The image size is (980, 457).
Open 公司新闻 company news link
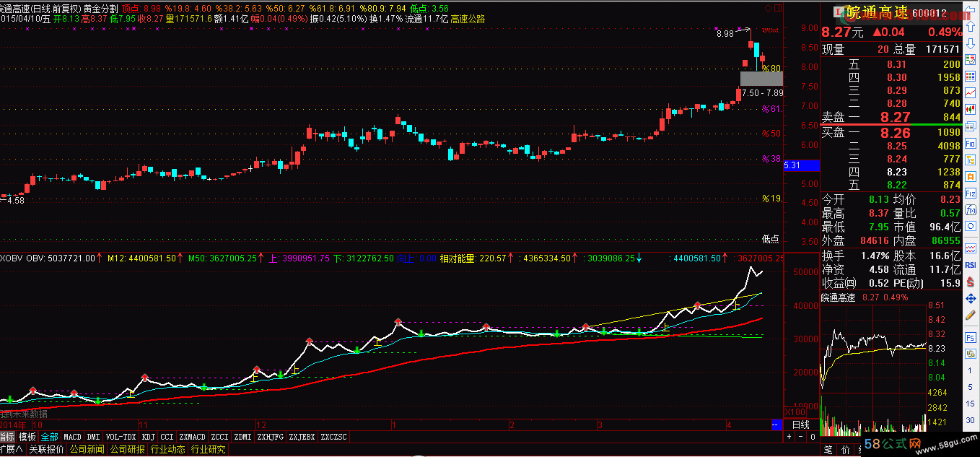[87, 449]
